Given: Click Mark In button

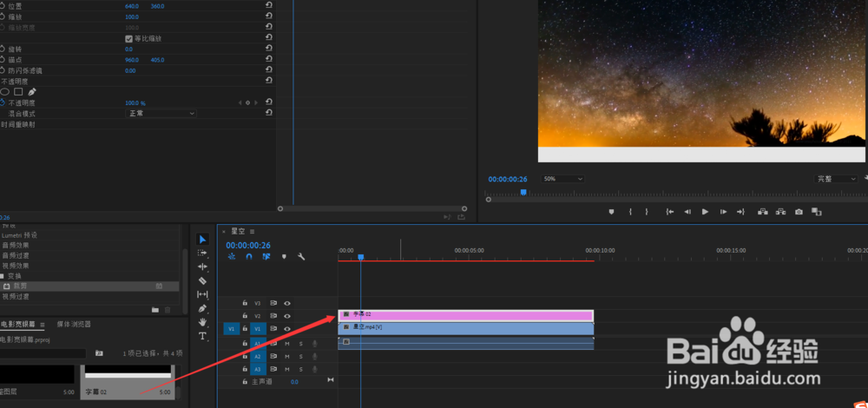Looking at the screenshot, I should [x=630, y=212].
